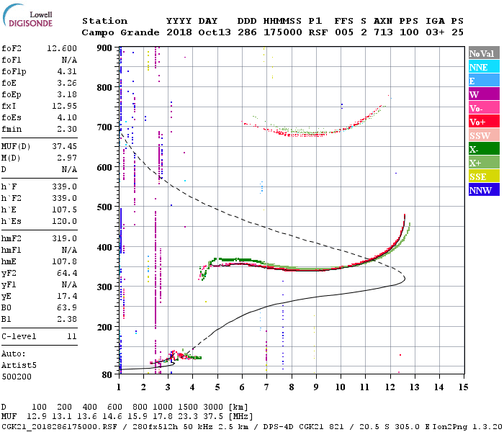Select the NoVal gray legend swatch

pos(484,53)
